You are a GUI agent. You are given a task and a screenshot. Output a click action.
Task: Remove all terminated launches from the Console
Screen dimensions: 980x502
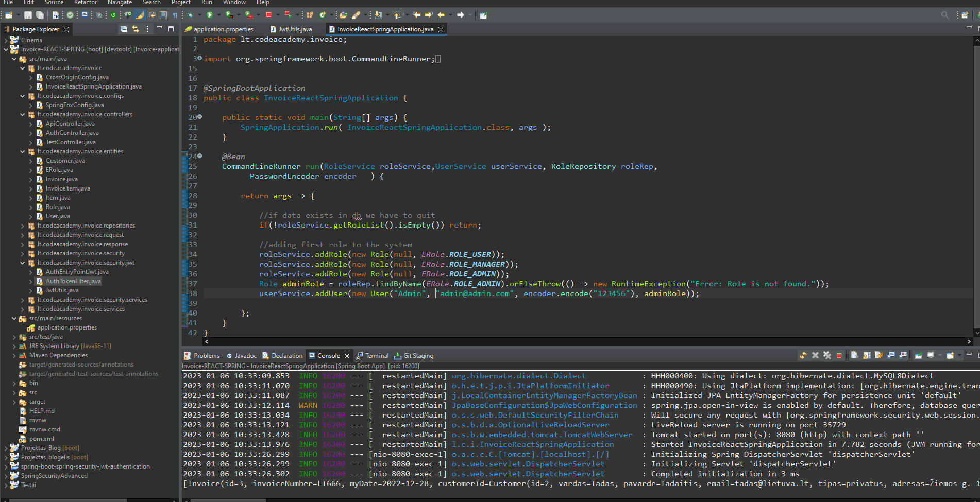[x=827, y=355]
